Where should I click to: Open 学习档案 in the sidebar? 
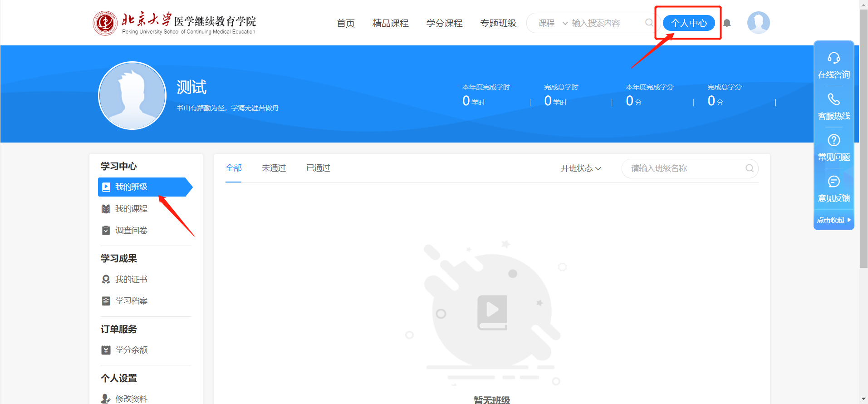tap(132, 301)
